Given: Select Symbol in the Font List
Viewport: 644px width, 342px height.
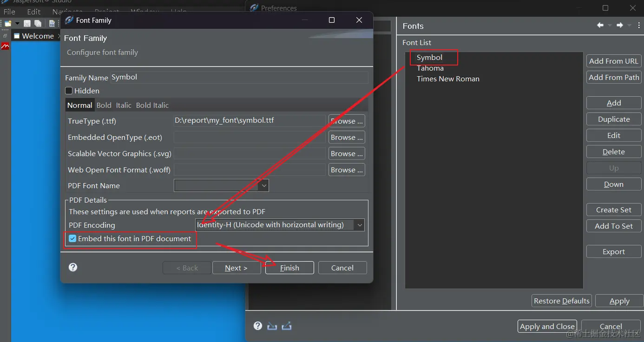Looking at the screenshot, I should [x=429, y=57].
